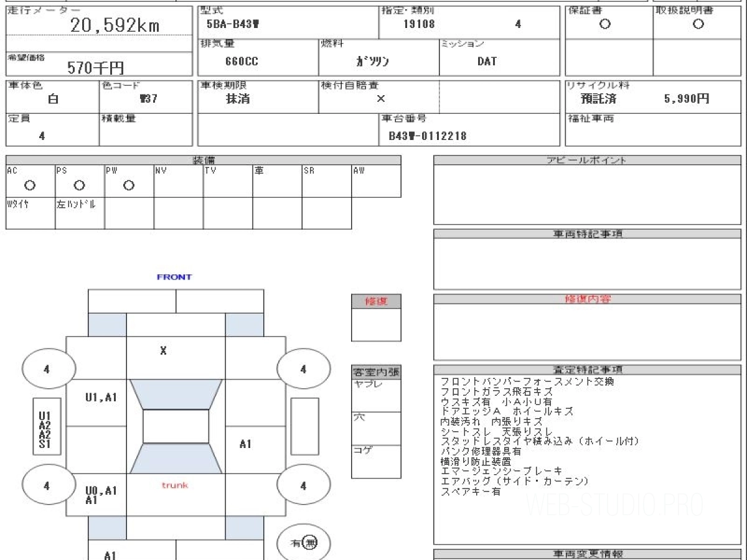The image size is (747, 560).
Task: Click the SR sunroof equipment cell
Action: [x=327, y=181]
